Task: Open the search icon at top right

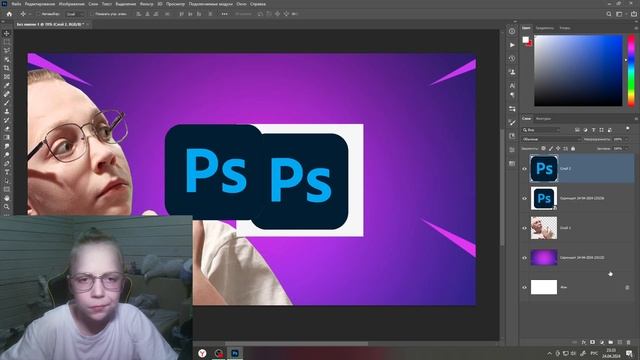Action: pyautogui.click(x=609, y=14)
